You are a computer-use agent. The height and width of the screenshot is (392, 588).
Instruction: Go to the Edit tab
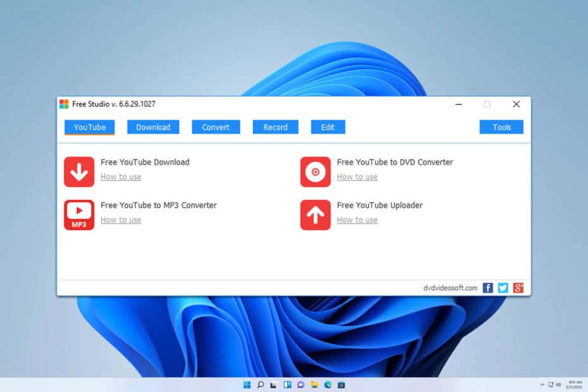pyautogui.click(x=328, y=127)
